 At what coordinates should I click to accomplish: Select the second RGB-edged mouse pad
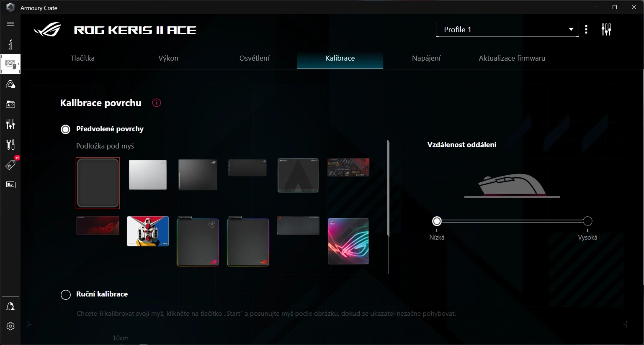point(248,241)
